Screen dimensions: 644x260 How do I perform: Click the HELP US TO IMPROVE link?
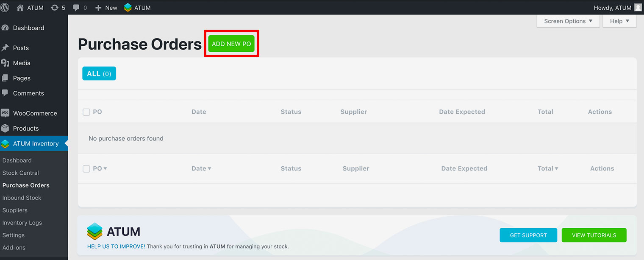coord(116,246)
